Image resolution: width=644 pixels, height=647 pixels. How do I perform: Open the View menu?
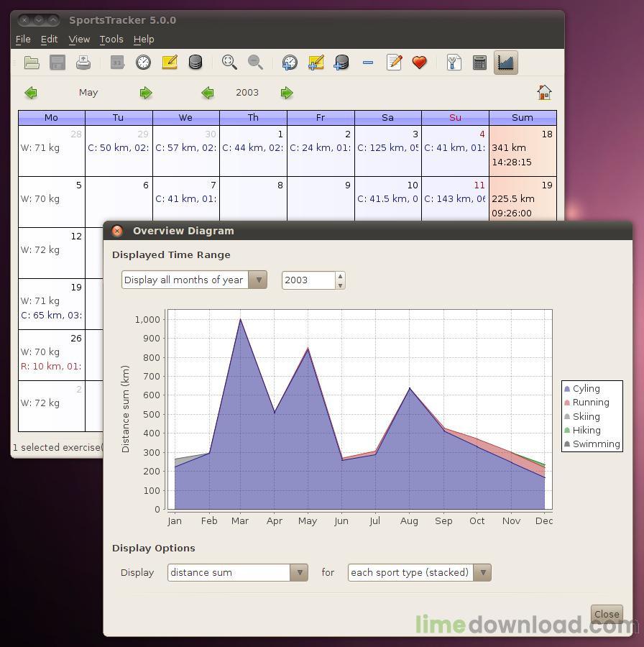[x=79, y=40]
